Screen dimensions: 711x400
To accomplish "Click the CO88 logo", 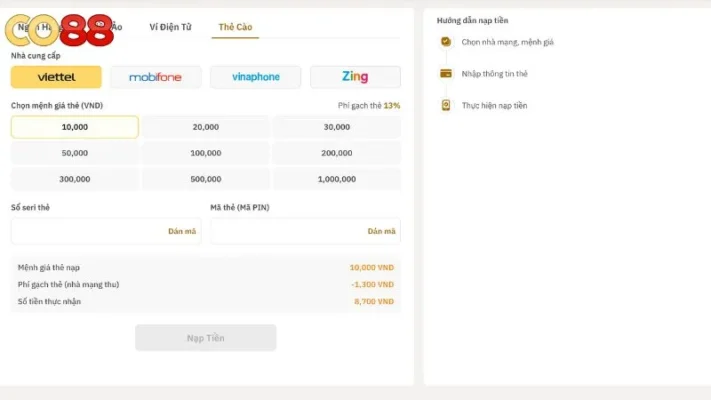I will coord(58,29).
